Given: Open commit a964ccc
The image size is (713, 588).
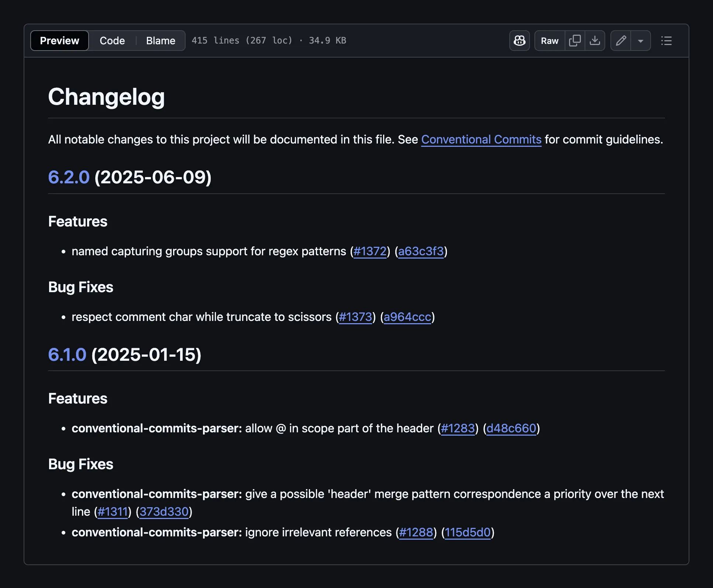Looking at the screenshot, I should 407,317.
